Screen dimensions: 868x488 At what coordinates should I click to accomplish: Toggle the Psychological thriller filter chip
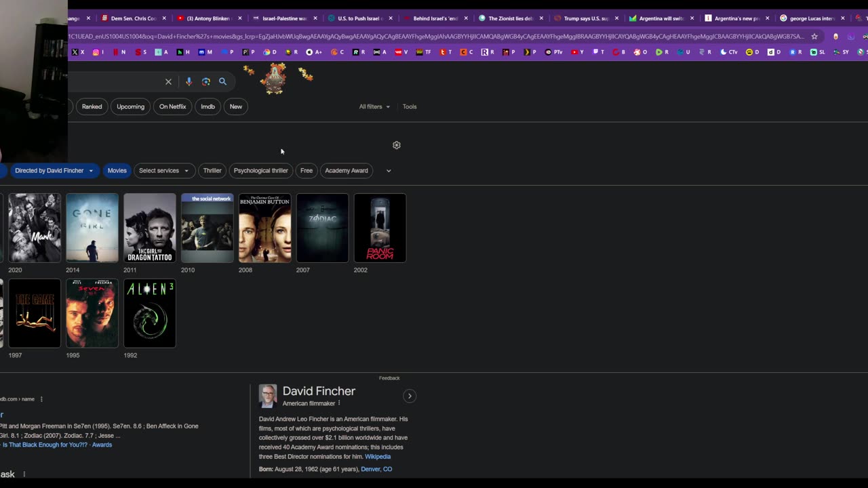261,171
